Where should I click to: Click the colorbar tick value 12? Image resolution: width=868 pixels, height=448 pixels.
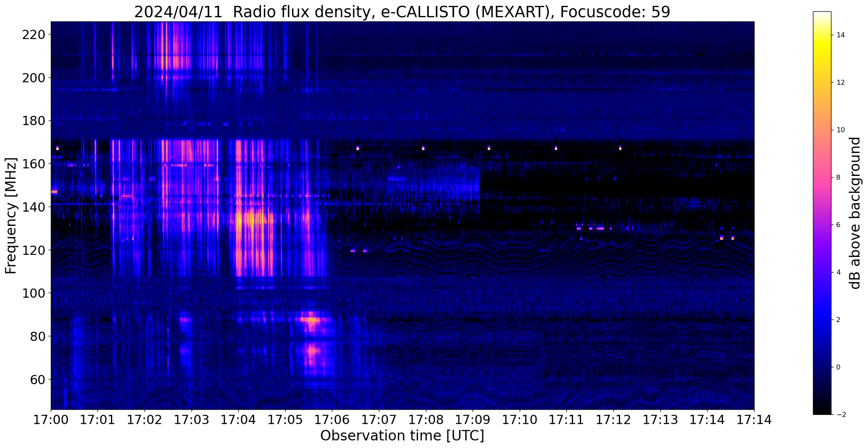click(841, 83)
